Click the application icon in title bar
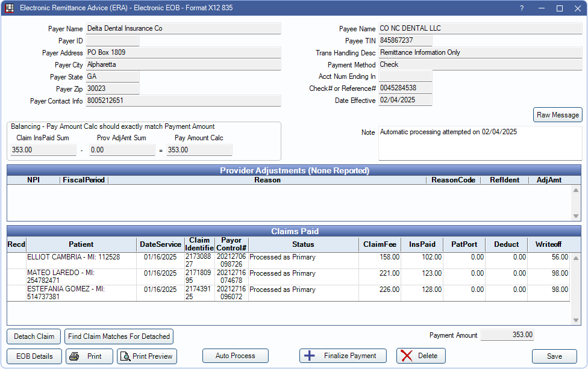 click(x=9, y=8)
